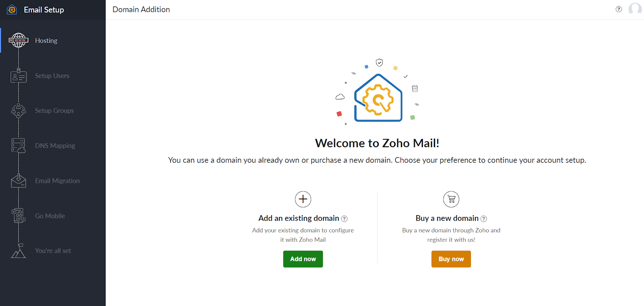Show help tooltip beside Buy a new domain
This screenshot has height=306, width=644.
[484, 219]
